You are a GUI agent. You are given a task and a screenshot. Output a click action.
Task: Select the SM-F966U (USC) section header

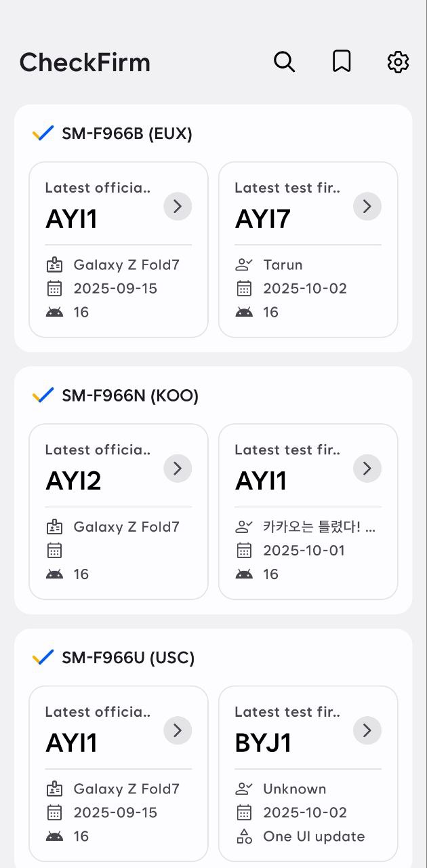[x=127, y=657]
